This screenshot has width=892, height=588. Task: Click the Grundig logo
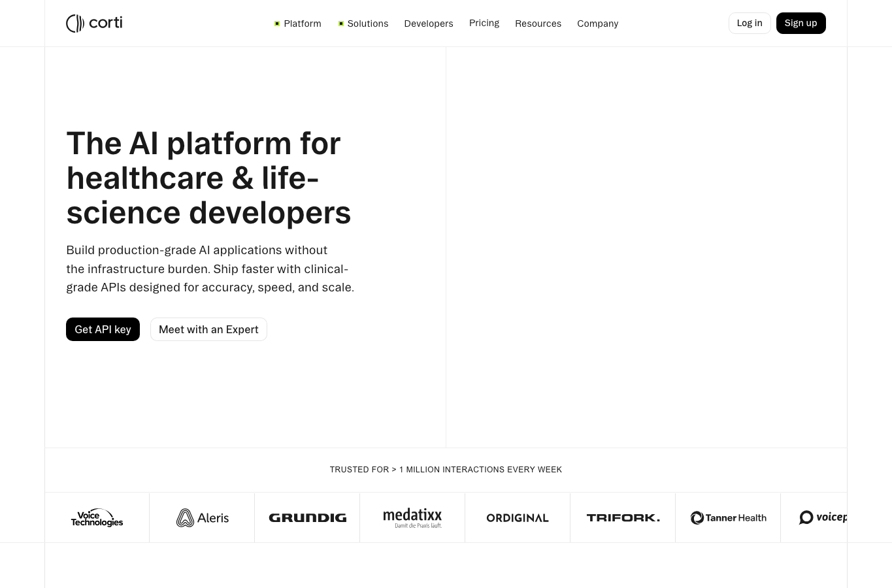308,517
